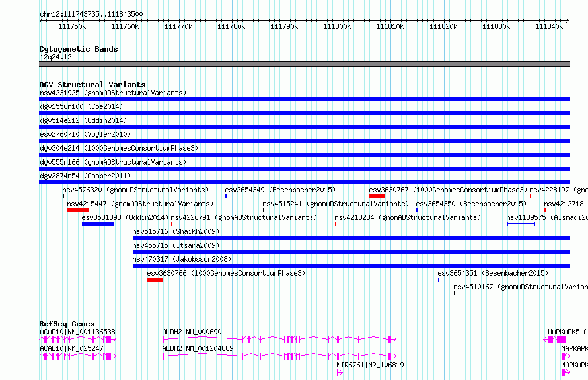The image size is (588, 380).
Task: Open nsv4515241 gnomAD variant label
Action: click(336, 204)
